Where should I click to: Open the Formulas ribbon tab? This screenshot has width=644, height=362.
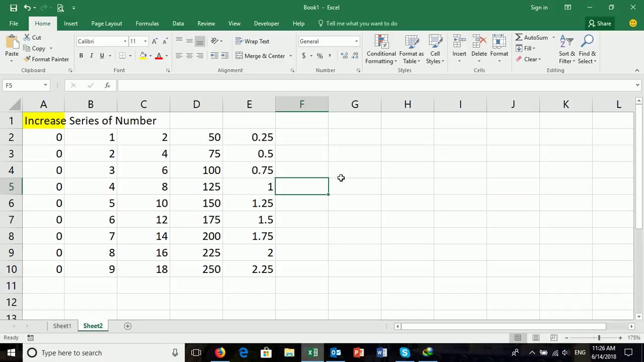[147, 24]
